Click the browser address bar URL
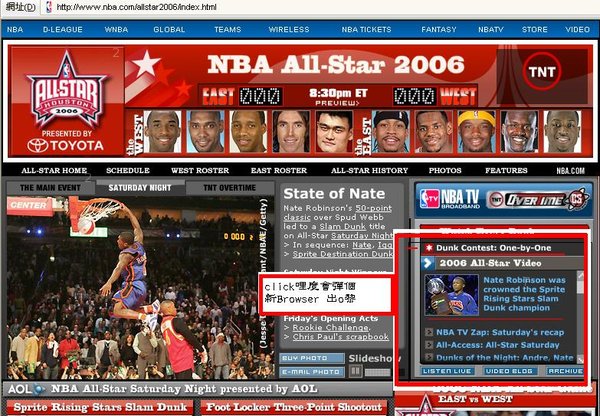This screenshot has height=416, width=600. coord(137,7)
